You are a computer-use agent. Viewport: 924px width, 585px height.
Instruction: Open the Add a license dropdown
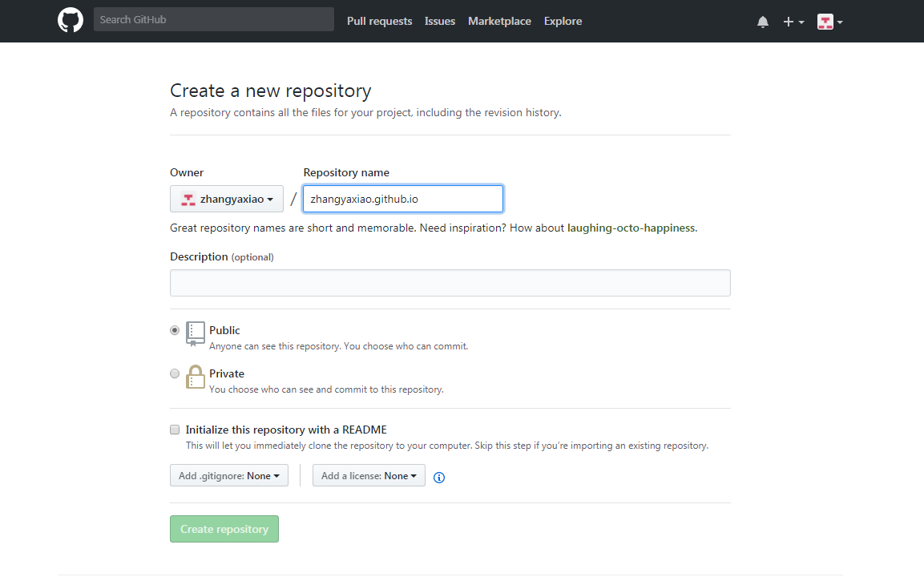[369, 474]
